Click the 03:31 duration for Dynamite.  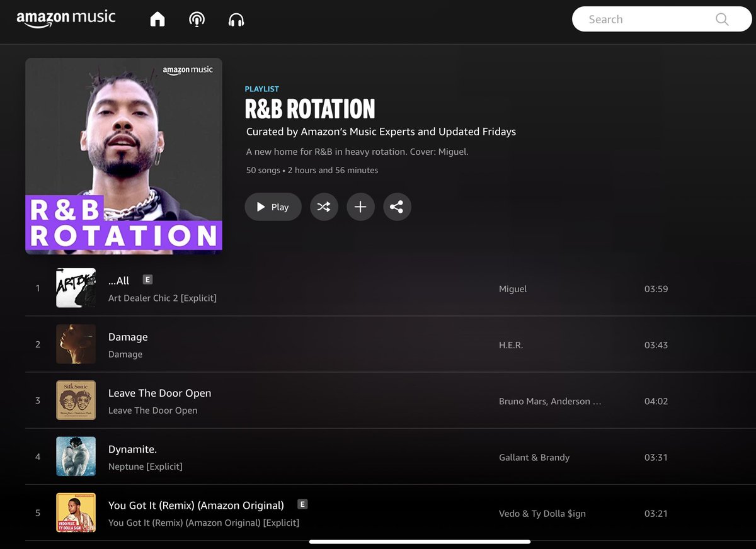[x=656, y=457]
